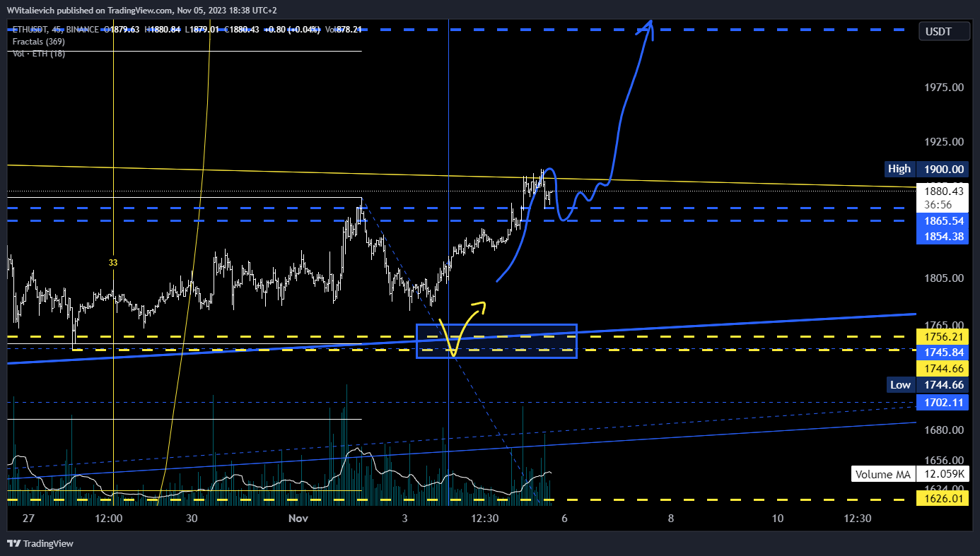Click the 1975.00 price axis tick

(x=943, y=88)
